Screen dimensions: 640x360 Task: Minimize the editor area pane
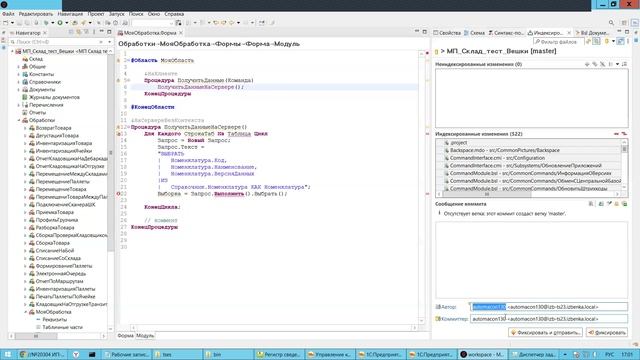point(417,31)
